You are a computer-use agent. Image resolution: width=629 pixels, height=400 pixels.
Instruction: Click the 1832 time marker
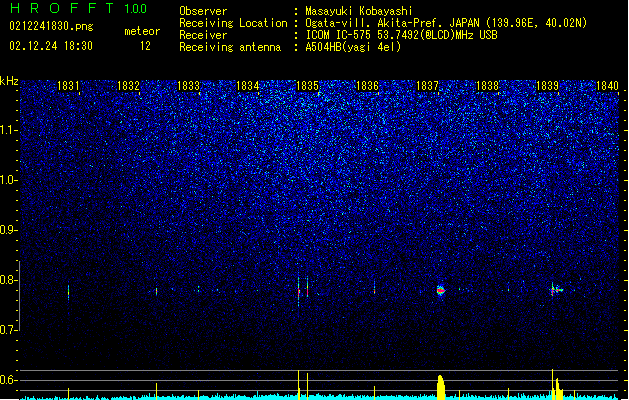coord(128,86)
